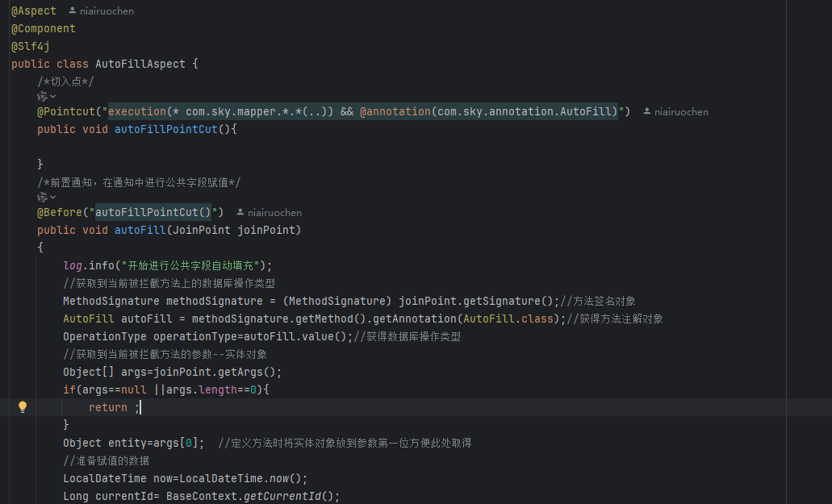Click the log variable in log.info

tap(73, 265)
